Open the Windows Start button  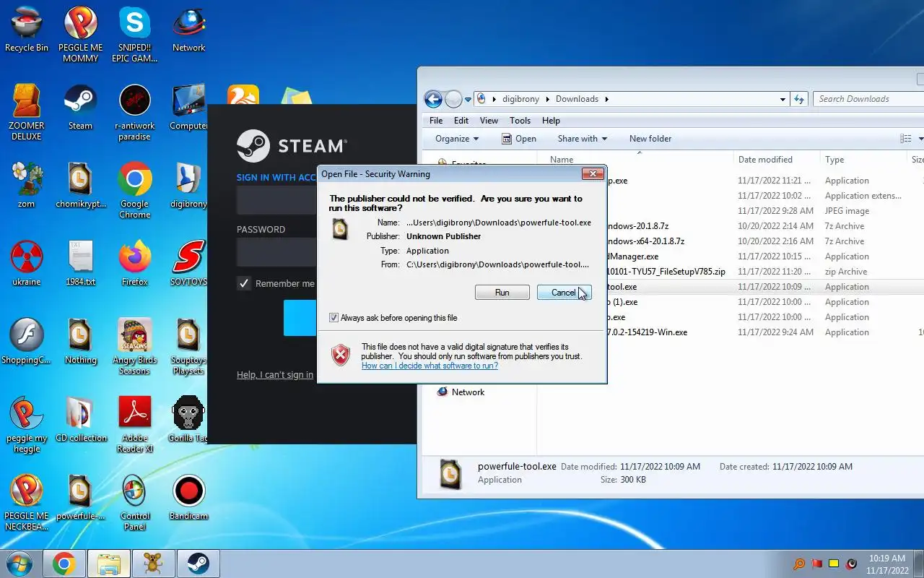pyautogui.click(x=19, y=564)
